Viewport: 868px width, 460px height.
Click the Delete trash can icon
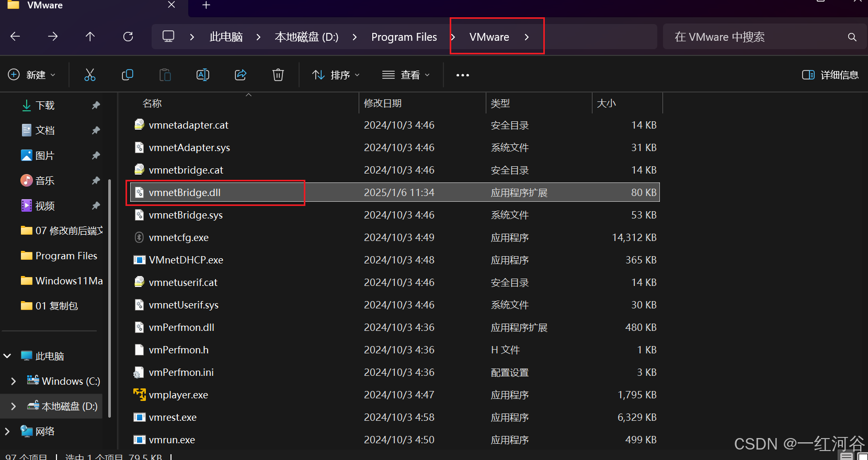point(278,75)
